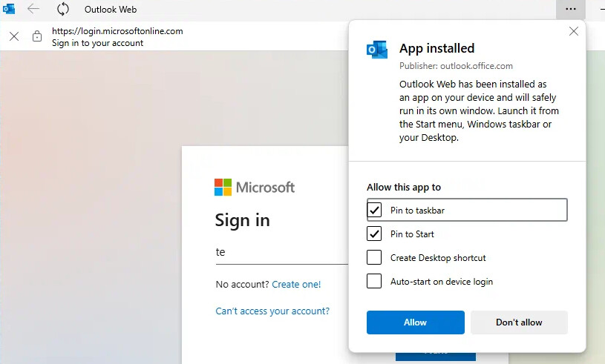This screenshot has width=605, height=364.
Task: Open the three-dot app menu
Action: point(571,9)
